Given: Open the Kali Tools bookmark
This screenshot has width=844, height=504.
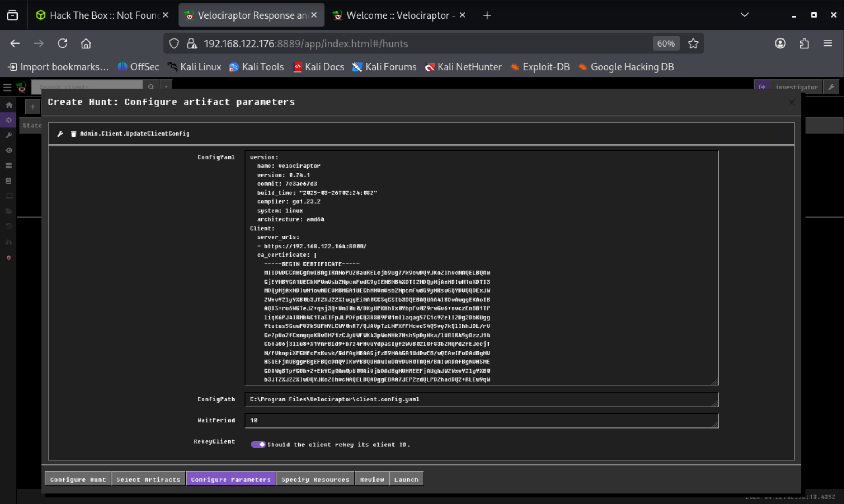Looking at the screenshot, I should click(x=257, y=67).
